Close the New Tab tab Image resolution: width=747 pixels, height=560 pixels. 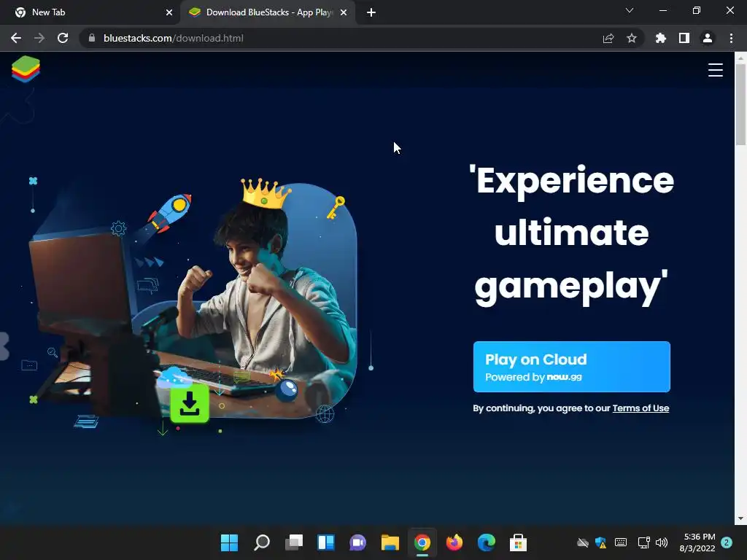tap(169, 12)
